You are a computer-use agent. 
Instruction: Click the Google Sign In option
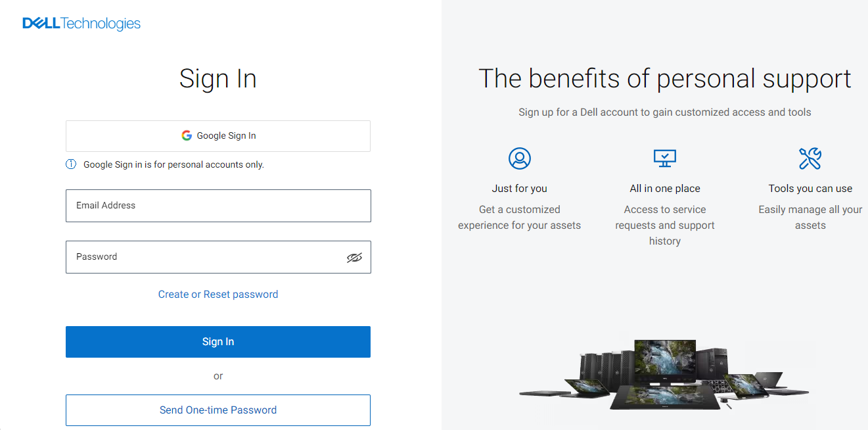click(217, 135)
